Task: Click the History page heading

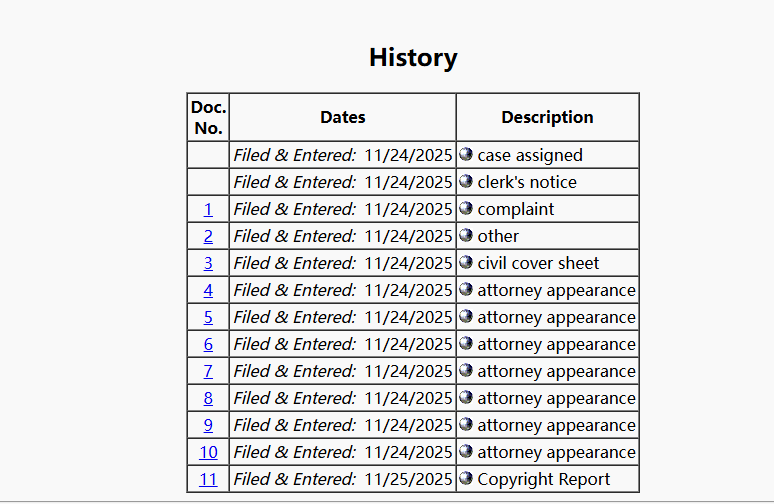Action: pos(413,58)
